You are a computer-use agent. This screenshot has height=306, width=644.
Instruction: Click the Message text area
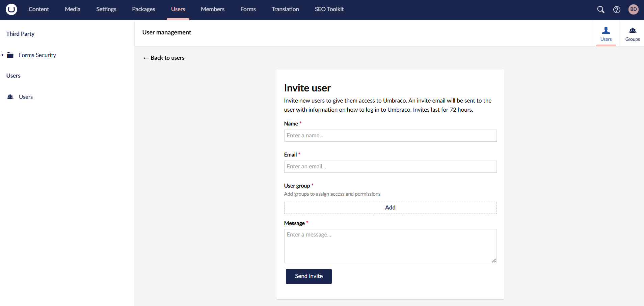pos(390,246)
